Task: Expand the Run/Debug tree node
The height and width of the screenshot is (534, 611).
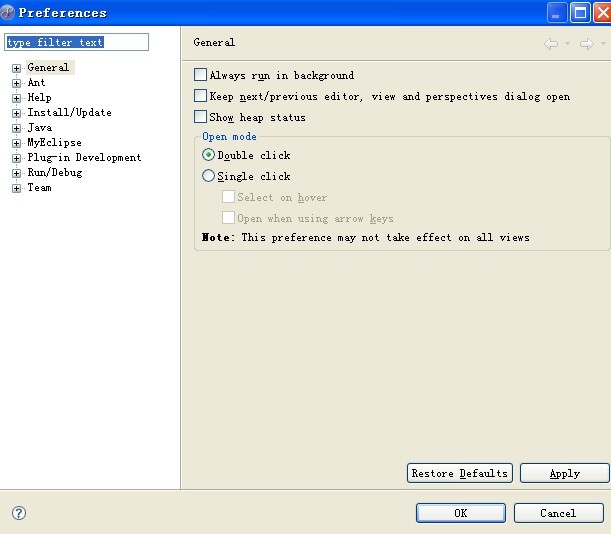Action: (16, 173)
